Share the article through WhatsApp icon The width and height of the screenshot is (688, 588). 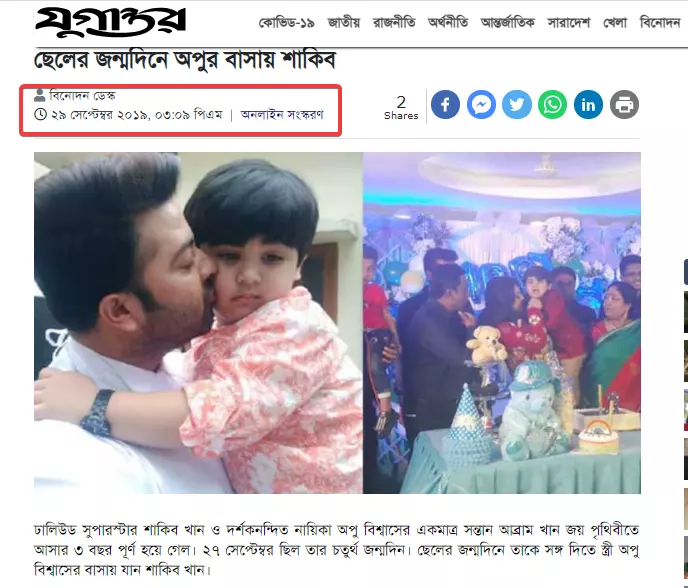(552, 104)
